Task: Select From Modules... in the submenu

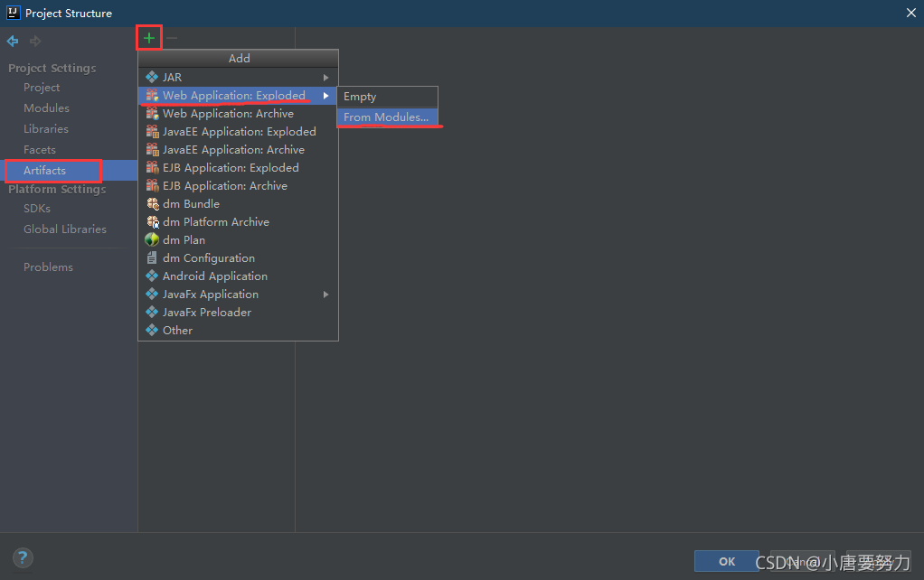Action: (387, 117)
